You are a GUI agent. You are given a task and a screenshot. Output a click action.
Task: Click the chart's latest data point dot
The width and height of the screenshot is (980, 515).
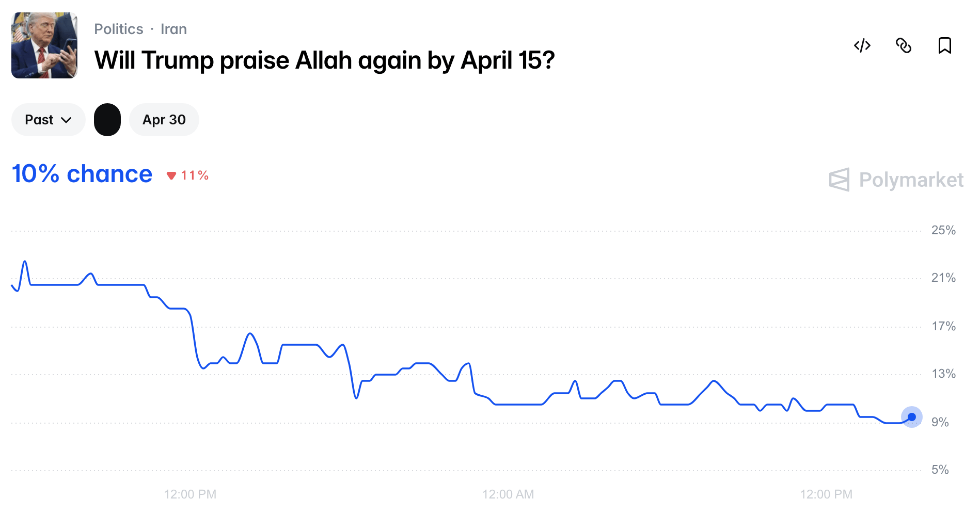pos(911,417)
